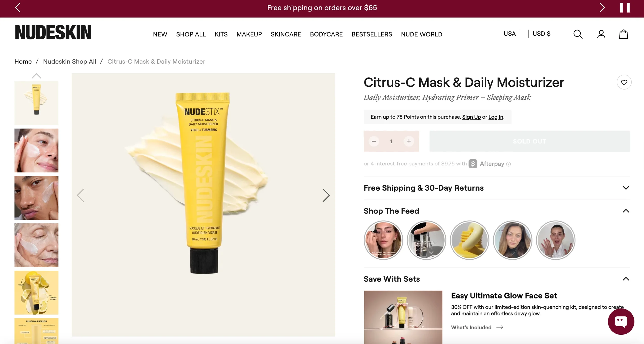The image size is (644, 344).
Task: Open the shopping bag icon
Action: (623, 34)
